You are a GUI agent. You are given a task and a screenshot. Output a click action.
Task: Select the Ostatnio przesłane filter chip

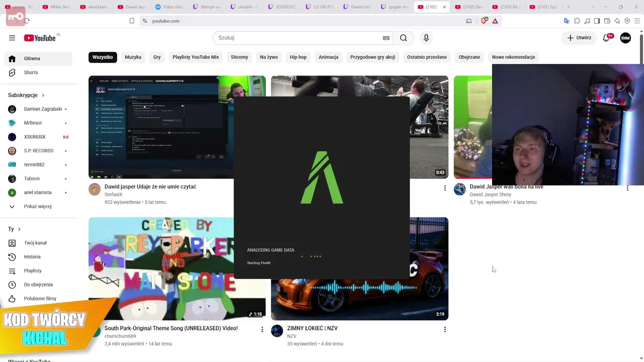point(427,57)
